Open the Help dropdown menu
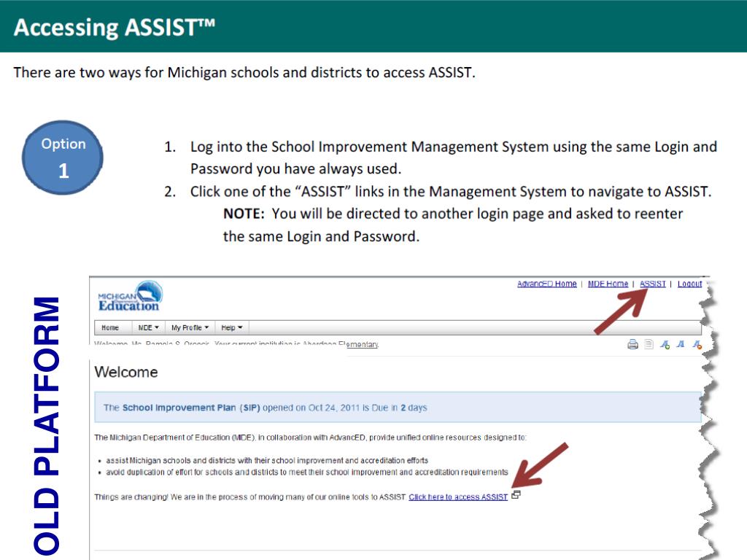This screenshot has width=747, height=560. 232,327
